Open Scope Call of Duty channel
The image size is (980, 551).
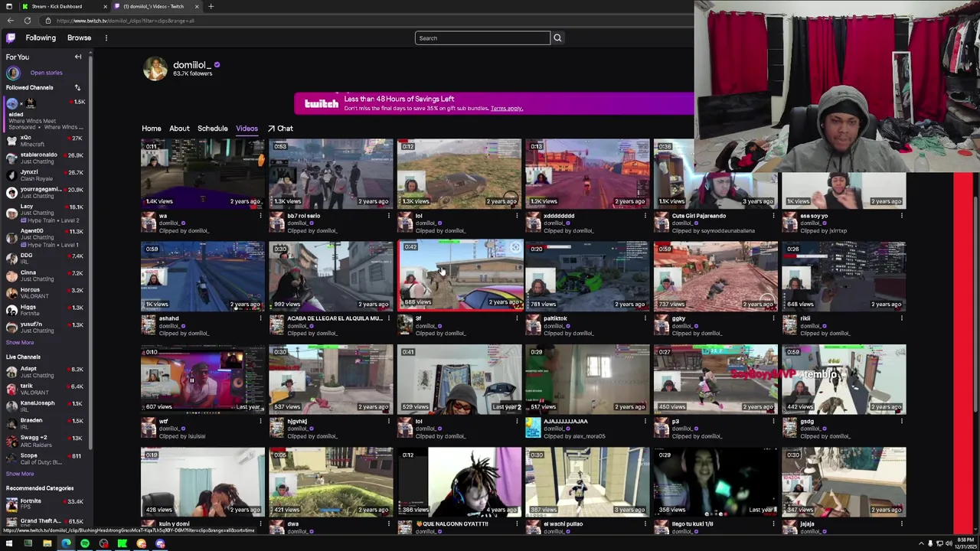(x=44, y=458)
